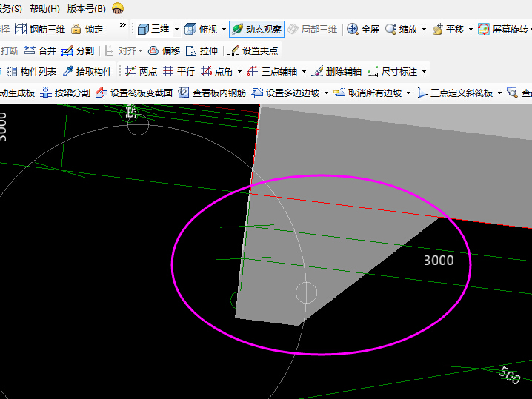Click the 三点辅轴 three-point aux axis icon
The height and width of the screenshot is (399, 532).
(x=252, y=71)
